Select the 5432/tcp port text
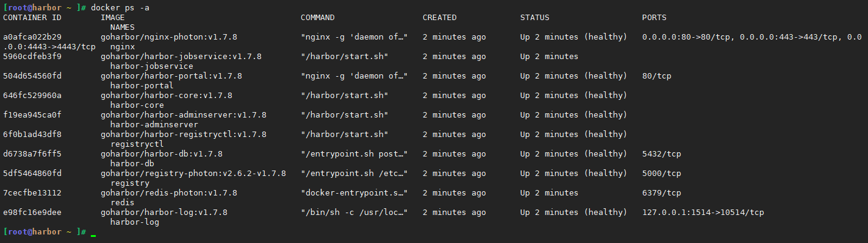Viewport: 868px width, 243px height. pos(662,154)
